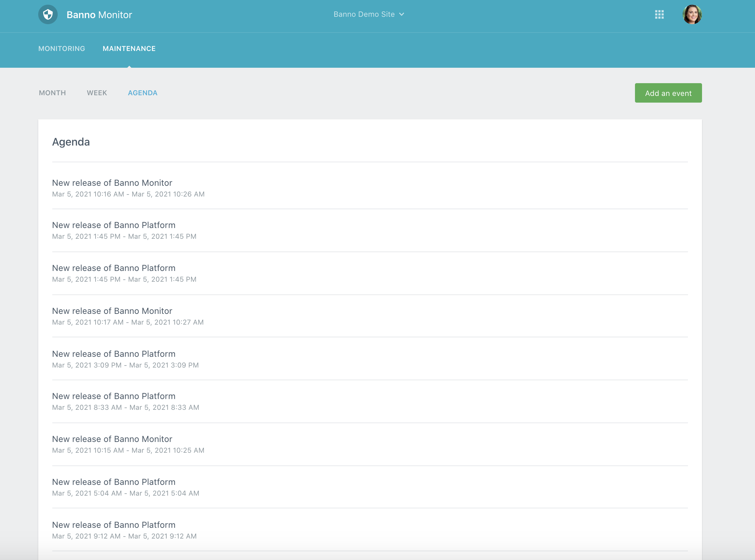
Task: Open Banno Platform release at 5:04 AM
Action: [114, 482]
